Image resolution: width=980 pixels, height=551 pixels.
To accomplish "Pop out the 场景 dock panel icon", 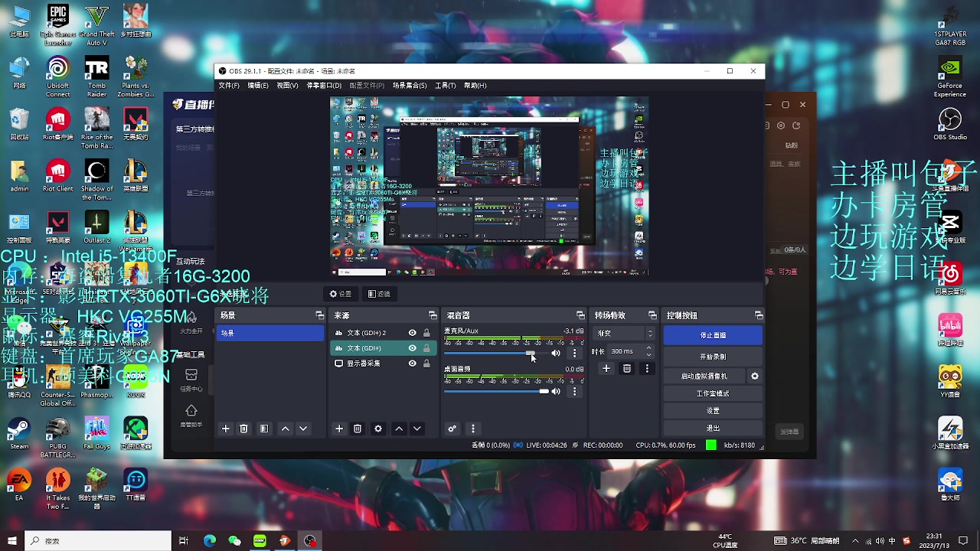I will (319, 315).
